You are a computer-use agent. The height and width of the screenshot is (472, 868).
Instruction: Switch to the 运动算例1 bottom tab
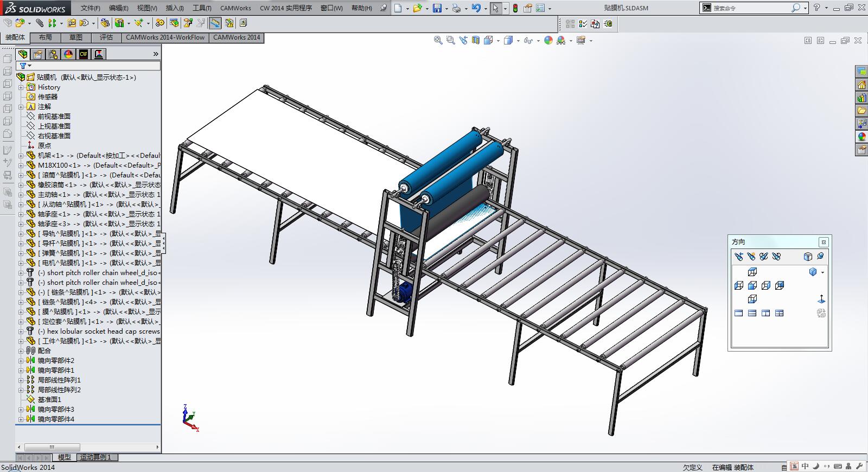tap(96, 457)
